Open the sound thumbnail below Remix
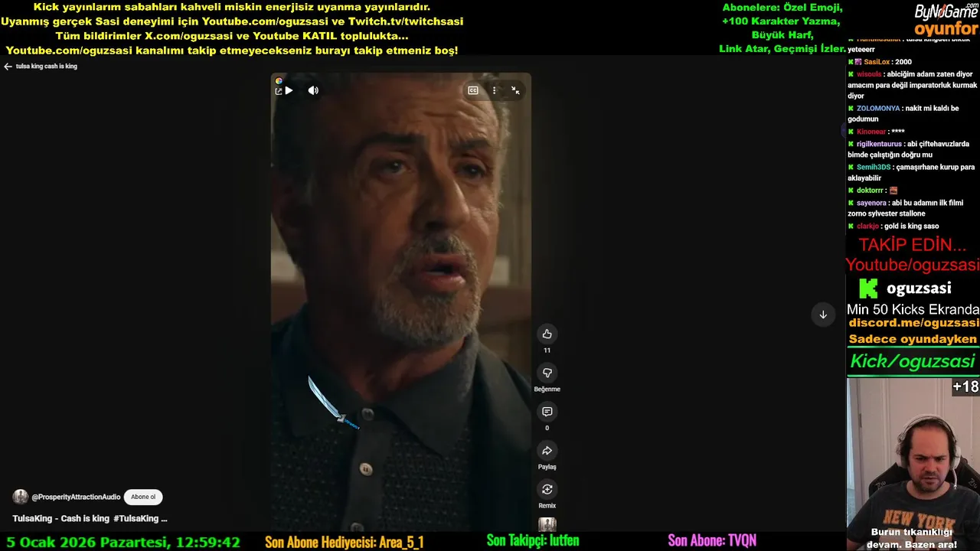Viewport: 980px width, 551px height. click(x=547, y=524)
